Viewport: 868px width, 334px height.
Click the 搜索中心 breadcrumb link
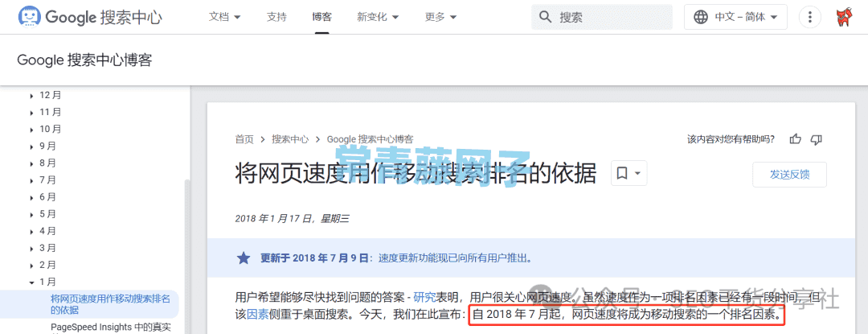click(290, 139)
